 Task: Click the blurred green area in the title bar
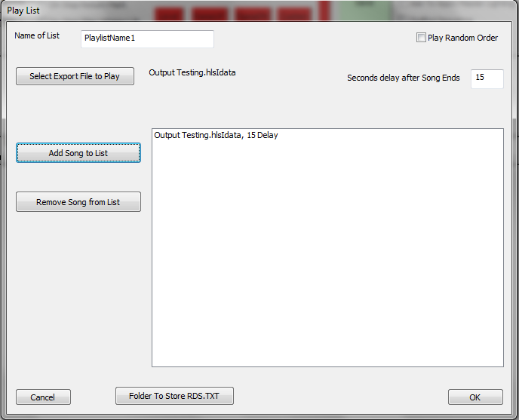click(362, 10)
